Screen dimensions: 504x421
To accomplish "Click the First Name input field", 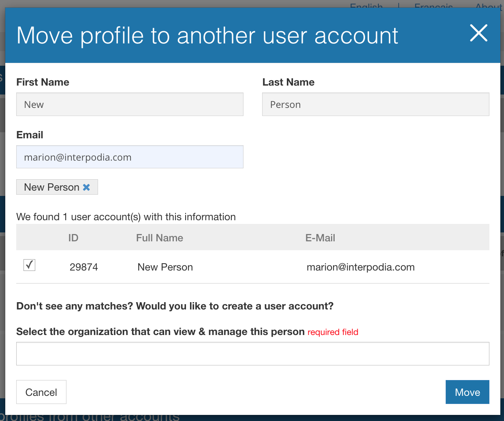I will tap(130, 105).
